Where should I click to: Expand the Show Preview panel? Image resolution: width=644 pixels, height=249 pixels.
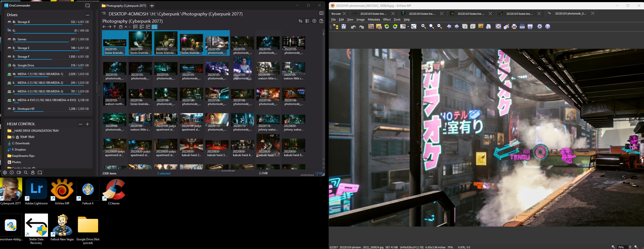tap(228, 171)
